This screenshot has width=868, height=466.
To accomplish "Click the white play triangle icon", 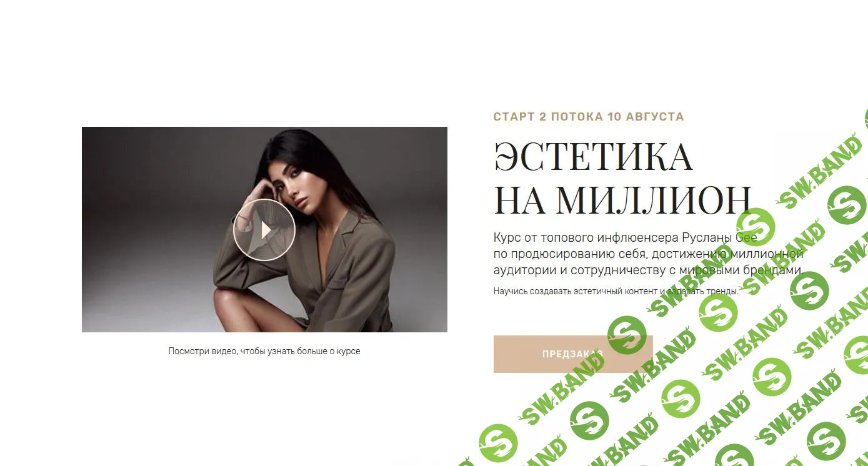I will [266, 230].
